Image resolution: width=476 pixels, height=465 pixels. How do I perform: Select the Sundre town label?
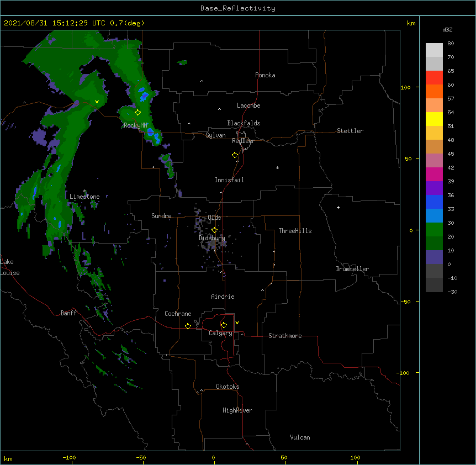(x=161, y=216)
